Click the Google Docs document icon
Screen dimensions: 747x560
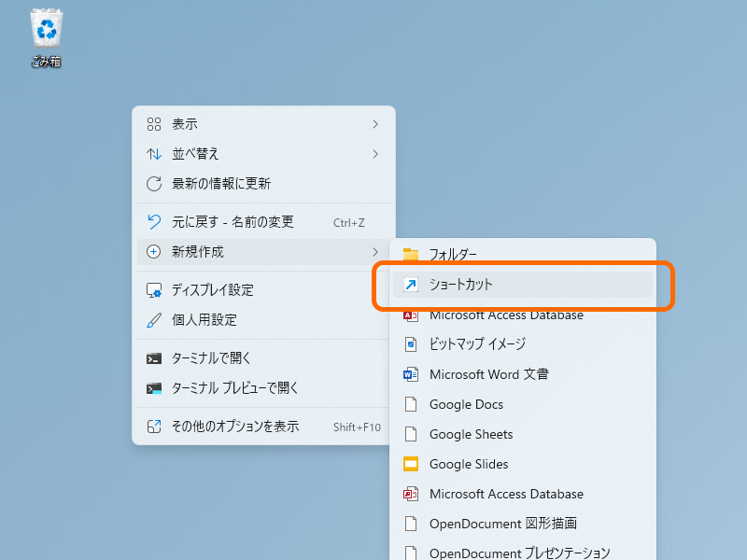[x=413, y=404]
